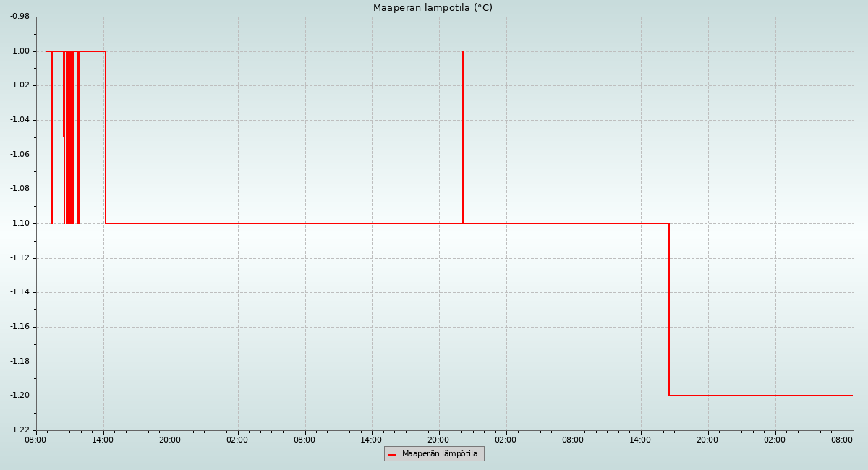Click the leftmost 08:00 x-axis label
Image resolution: width=868 pixels, height=470 pixels.
click(x=35, y=440)
